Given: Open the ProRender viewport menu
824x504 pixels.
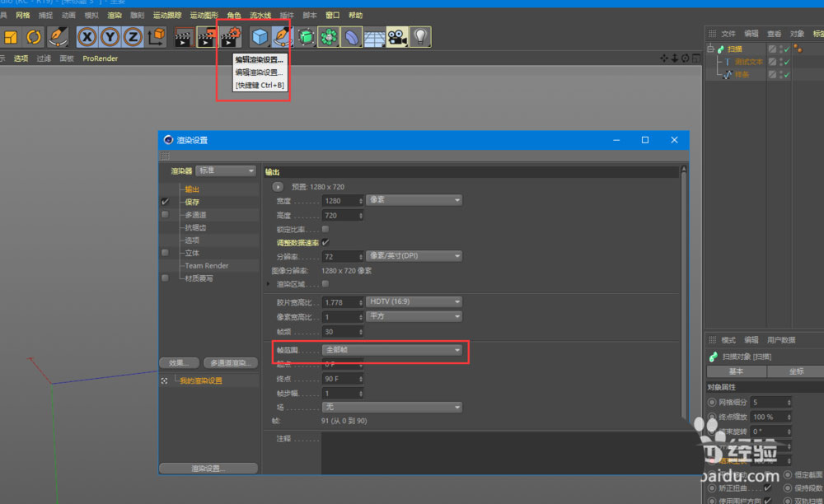Looking at the screenshot, I should (x=100, y=58).
